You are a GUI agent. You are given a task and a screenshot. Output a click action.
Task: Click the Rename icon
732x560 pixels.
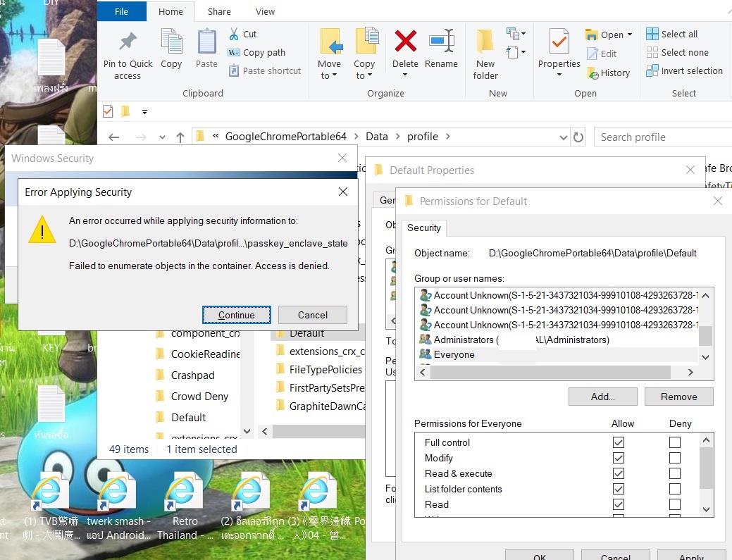[441, 41]
